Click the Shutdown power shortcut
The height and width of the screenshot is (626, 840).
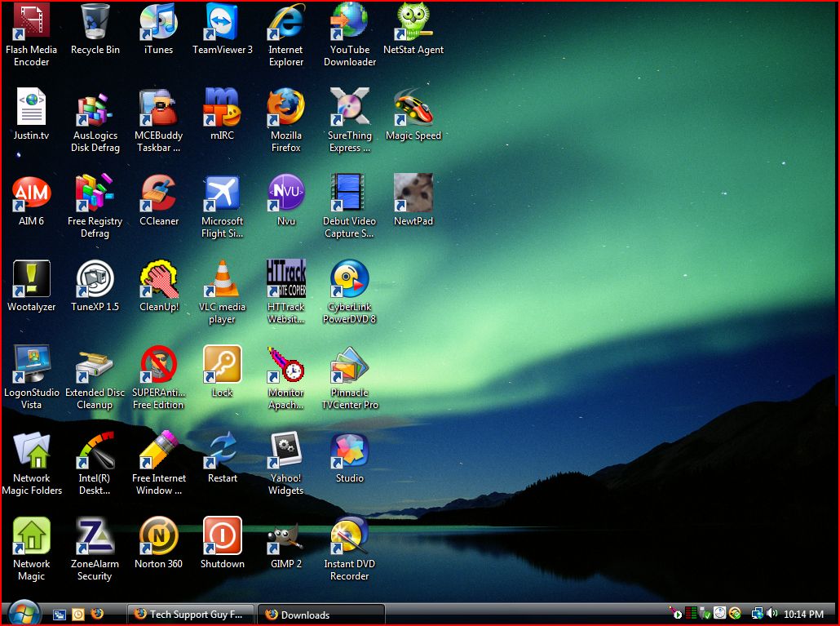tap(223, 535)
